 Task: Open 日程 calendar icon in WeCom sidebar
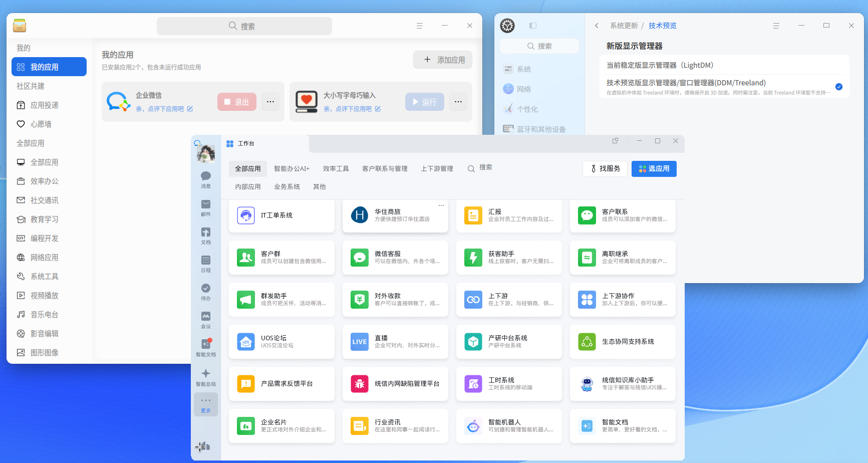206,264
